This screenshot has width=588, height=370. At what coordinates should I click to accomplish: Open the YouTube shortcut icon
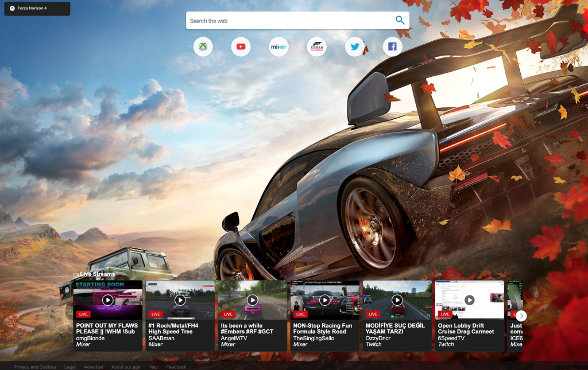click(241, 47)
